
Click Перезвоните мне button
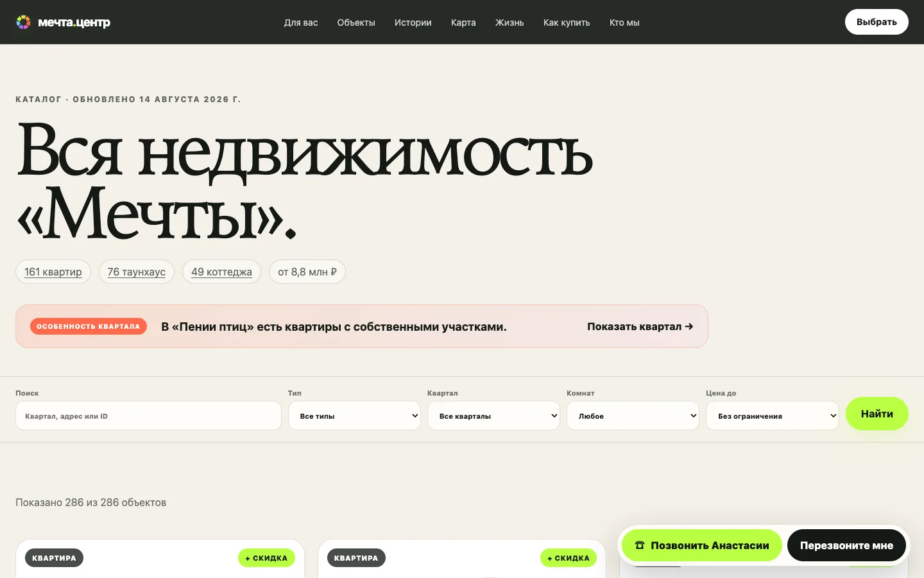coord(846,545)
